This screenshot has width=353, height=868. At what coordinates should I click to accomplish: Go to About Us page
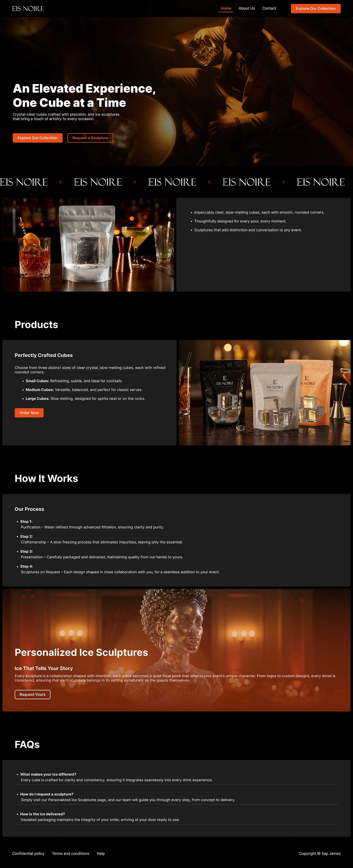pos(246,8)
